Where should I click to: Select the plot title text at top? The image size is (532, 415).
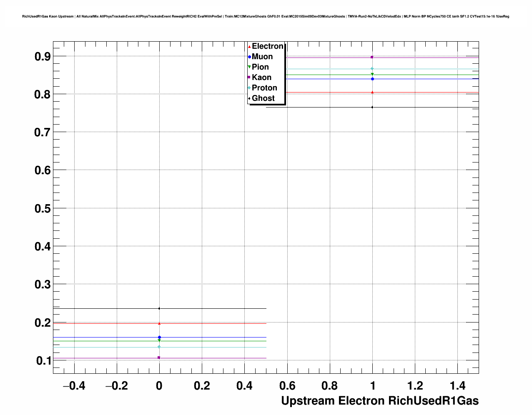[266, 16]
